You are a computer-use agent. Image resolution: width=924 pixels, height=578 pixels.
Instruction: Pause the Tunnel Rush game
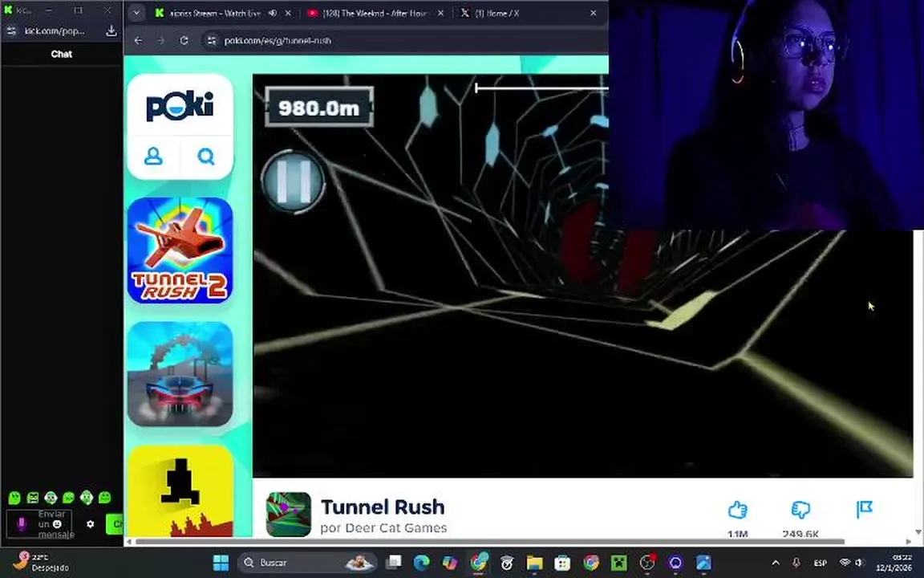[x=293, y=181]
